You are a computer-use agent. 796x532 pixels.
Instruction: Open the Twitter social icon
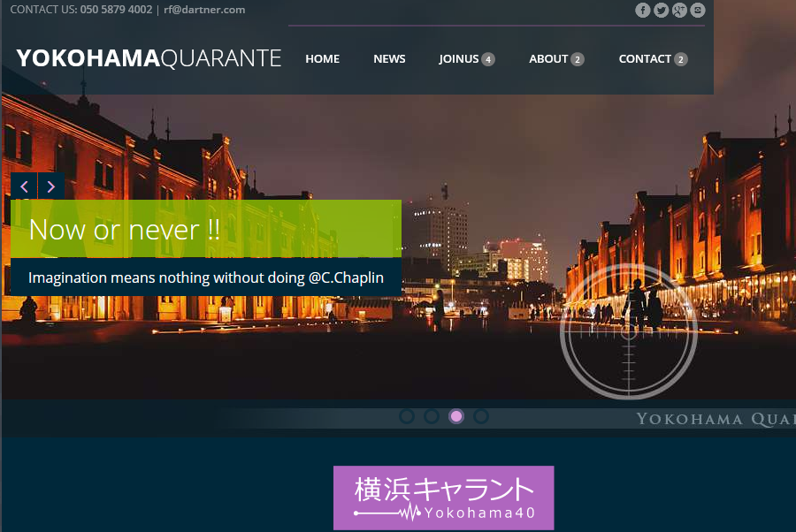click(661, 11)
